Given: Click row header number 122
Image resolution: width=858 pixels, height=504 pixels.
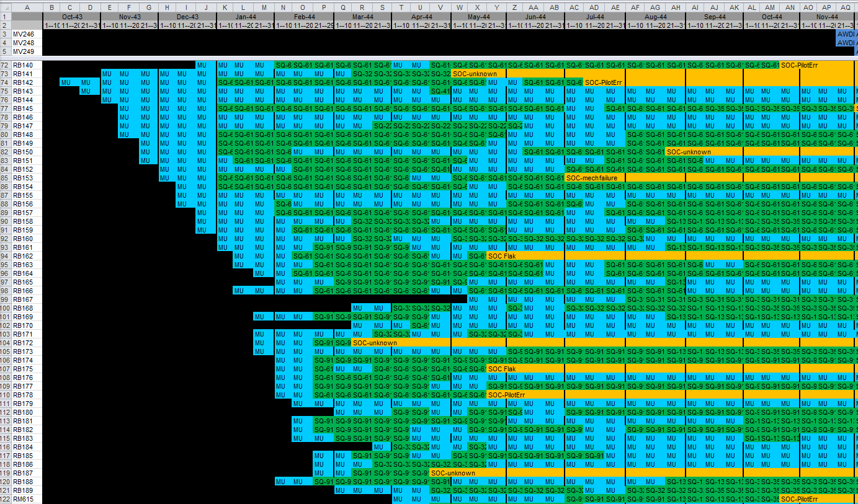Looking at the screenshot, I should coord(6,499).
